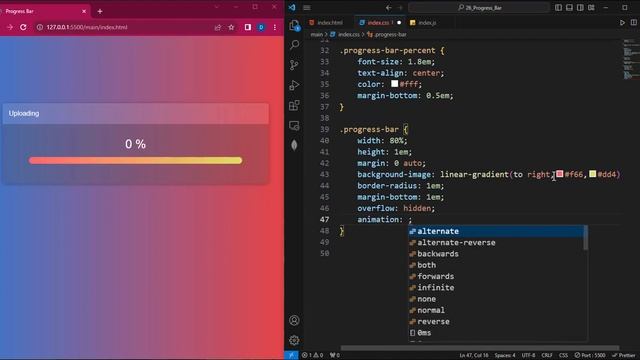This screenshot has width=640, height=360.
Task: Select 'alternate-reverse' suggestion
Action: click(496, 243)
